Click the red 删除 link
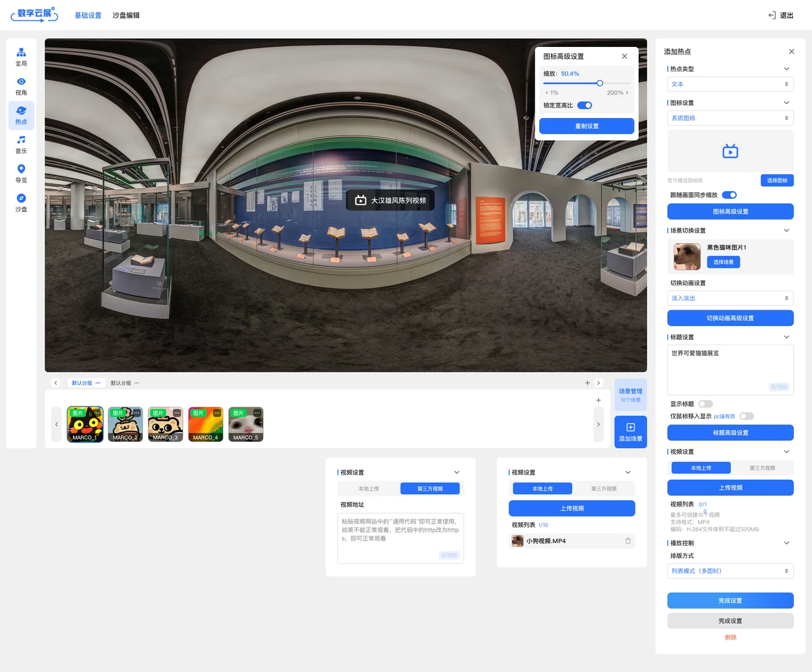 point(730,637)
